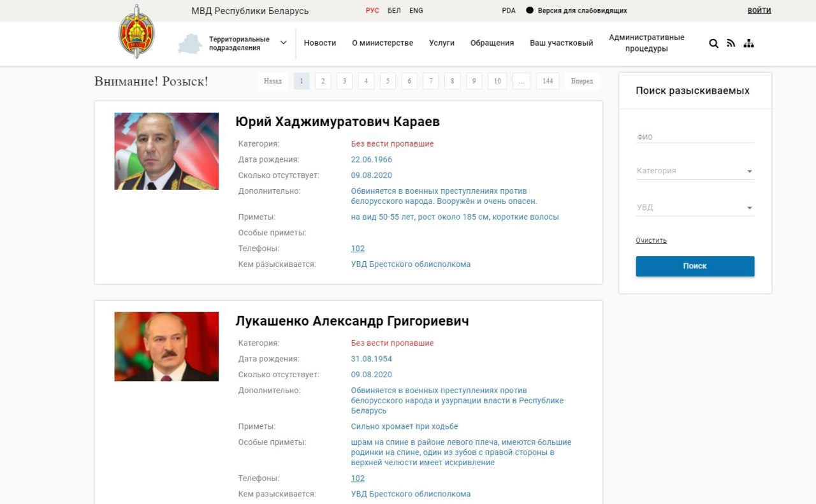This screenshot has width=816, height=504.
Task: Click the Belarus map icon
Action: coord(189,44)
